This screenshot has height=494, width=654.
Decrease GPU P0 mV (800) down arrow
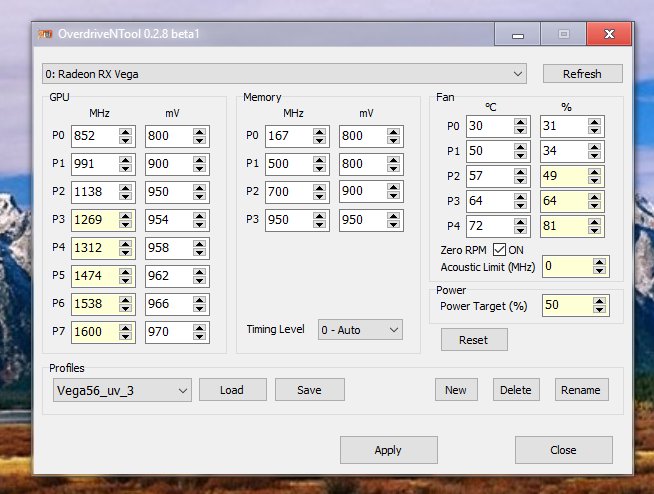pyautogui.click(x=200, y=140)
